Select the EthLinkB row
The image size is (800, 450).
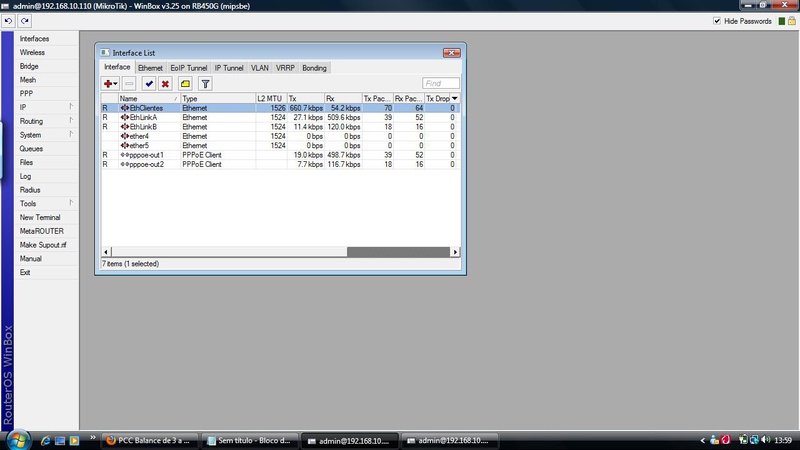(x=280, y=127)
